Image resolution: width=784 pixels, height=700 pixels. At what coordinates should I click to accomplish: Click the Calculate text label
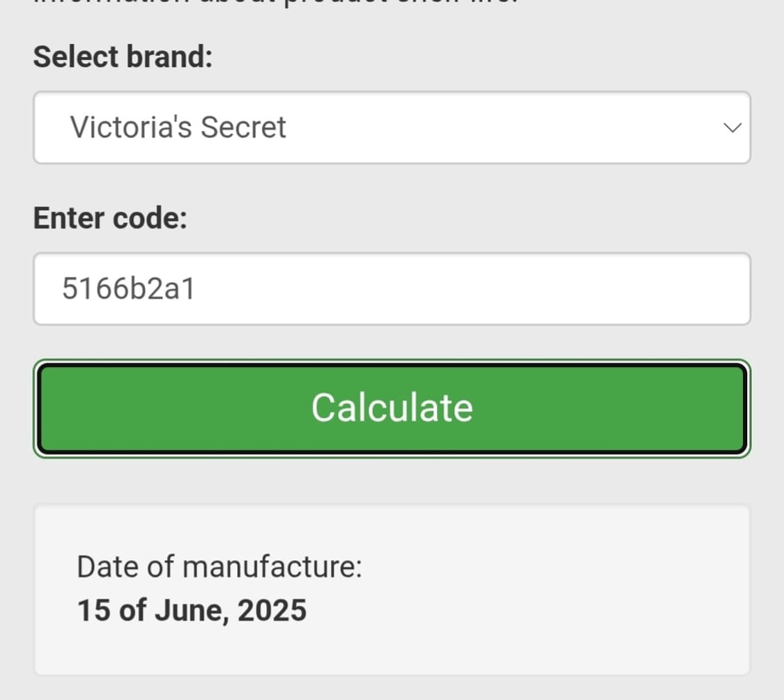[392, 407]
